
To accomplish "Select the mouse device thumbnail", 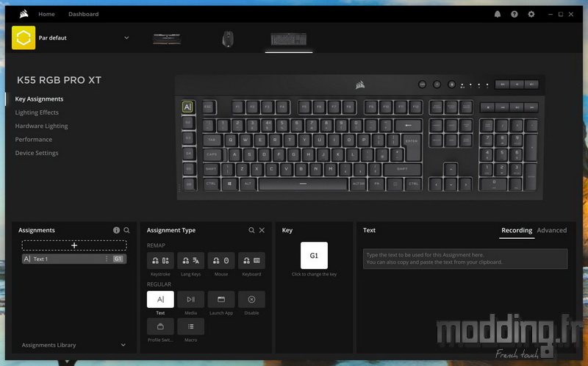I will pyautogui.click(x=228, y=39).
